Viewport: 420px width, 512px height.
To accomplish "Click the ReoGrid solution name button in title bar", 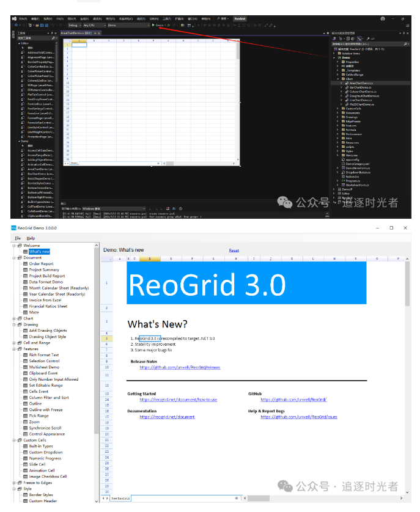I will click(x=240, y=19).
